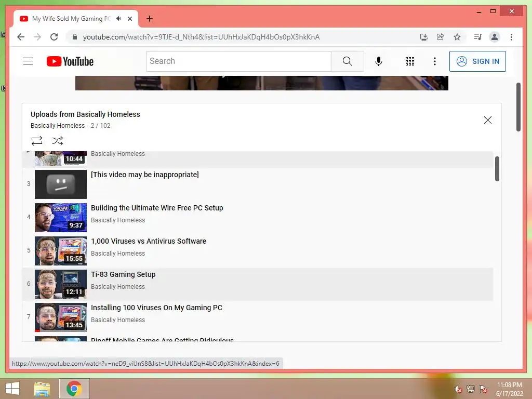Open Basically Homeless channel under playlist title
This screenshot has height=399, width=532.
[58, 126]
